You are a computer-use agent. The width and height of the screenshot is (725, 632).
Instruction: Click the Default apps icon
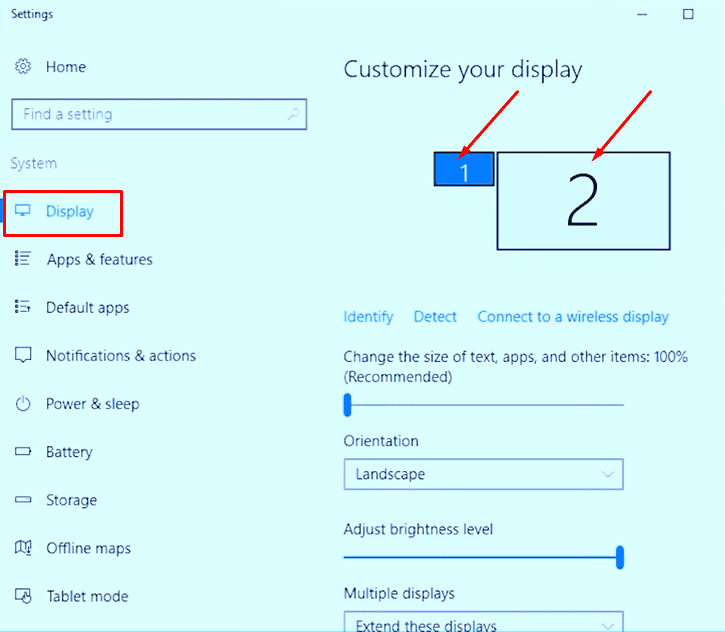(23, 307)
